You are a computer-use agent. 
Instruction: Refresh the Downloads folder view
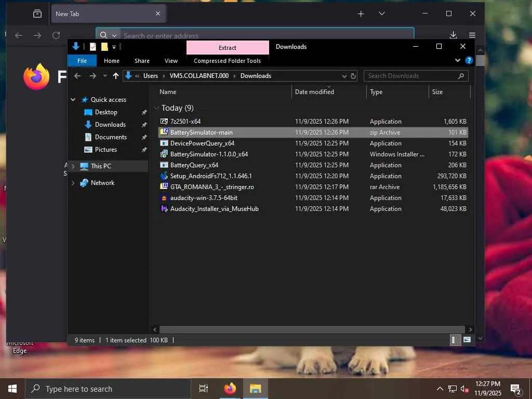(x=353, y=76)
